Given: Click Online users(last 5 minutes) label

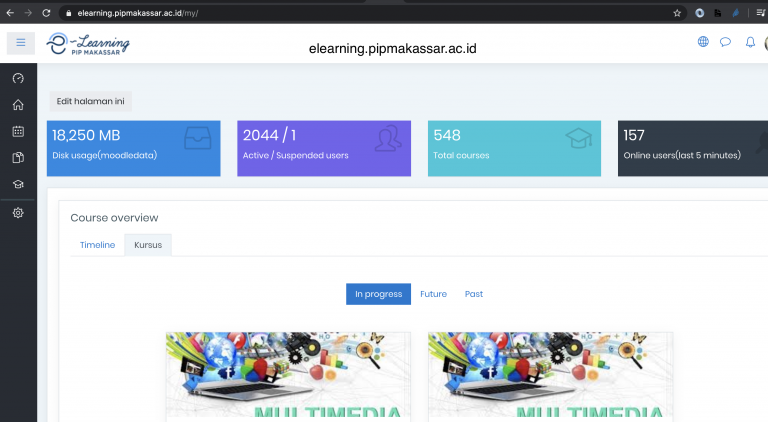Looking at the screenshot, I should [x=682, y=156].
